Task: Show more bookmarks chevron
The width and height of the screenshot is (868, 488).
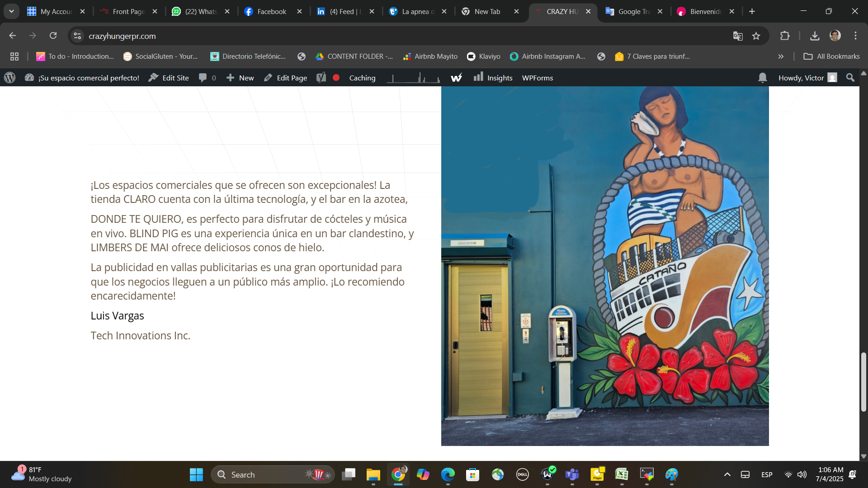Action: [781, 56]
